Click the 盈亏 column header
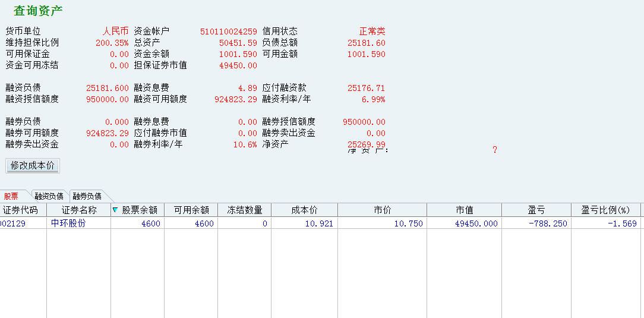The height and width of the screenshot is (318, 644). coord(536,210)
